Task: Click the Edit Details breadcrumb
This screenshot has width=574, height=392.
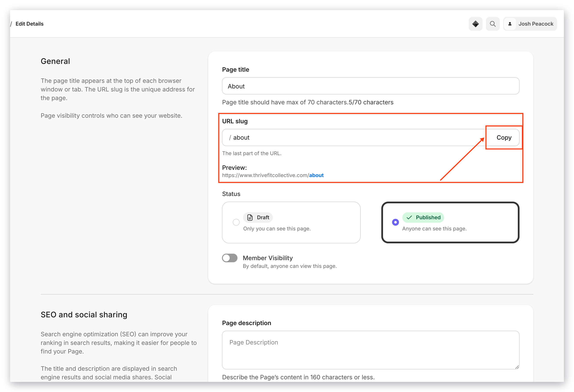Action: 29,24
